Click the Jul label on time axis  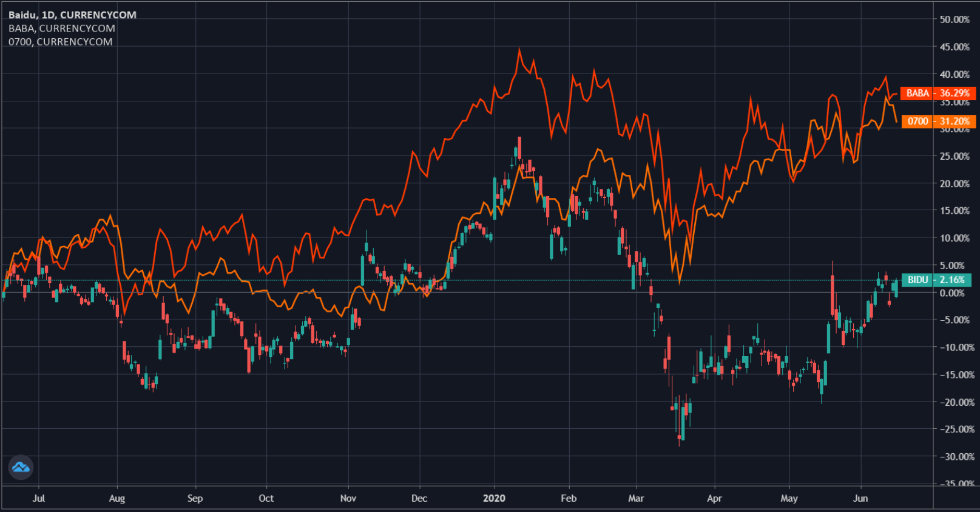point(38,498)
